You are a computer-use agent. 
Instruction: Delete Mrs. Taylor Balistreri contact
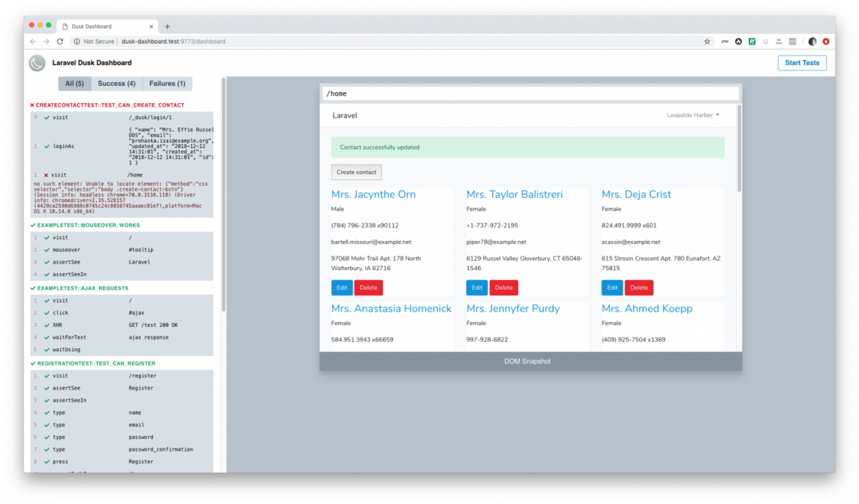point(504,288)
